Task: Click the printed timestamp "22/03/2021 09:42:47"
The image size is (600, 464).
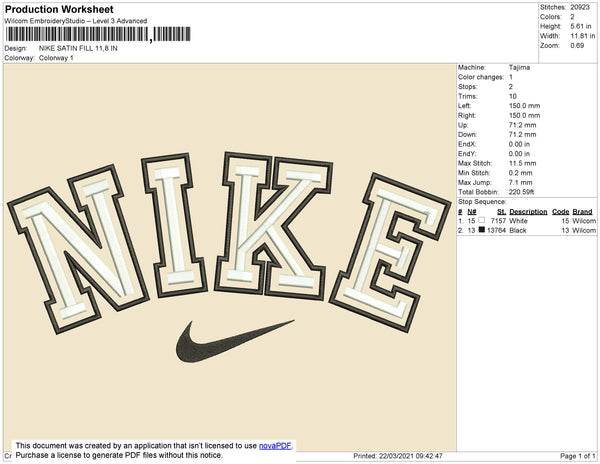Action: (x=411, y=456)
